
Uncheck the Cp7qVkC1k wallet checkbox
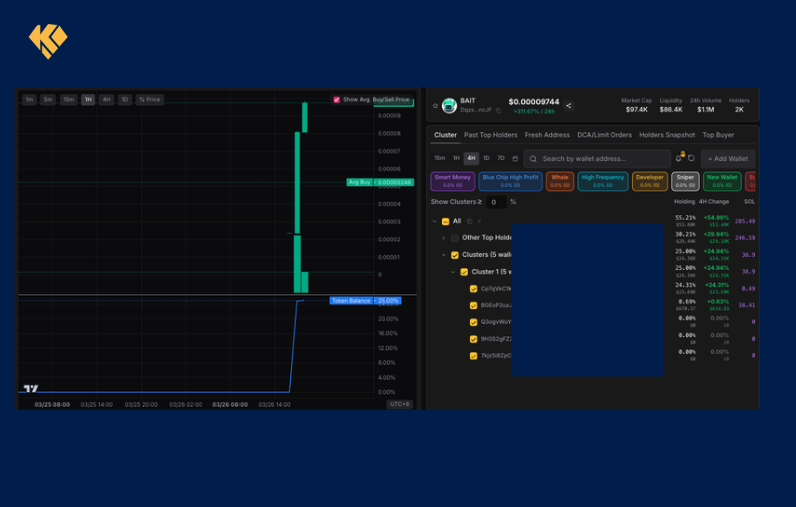tap(474, 289)
